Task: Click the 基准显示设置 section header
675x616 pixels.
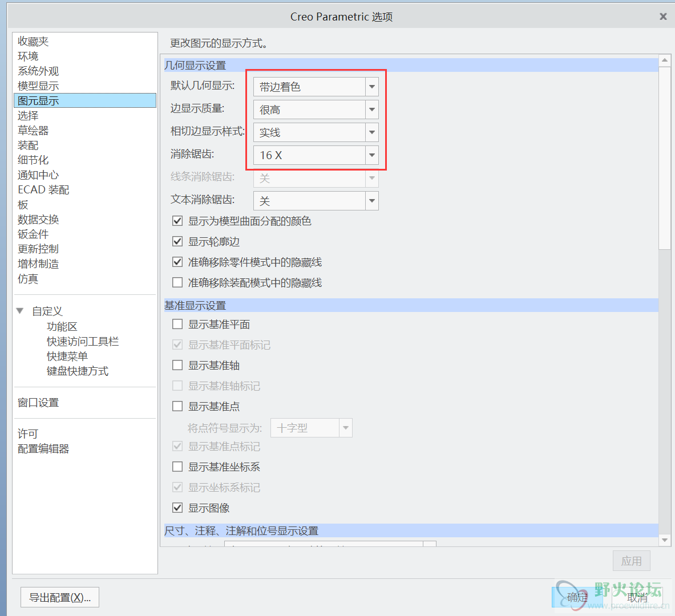Action: [411, 306]
